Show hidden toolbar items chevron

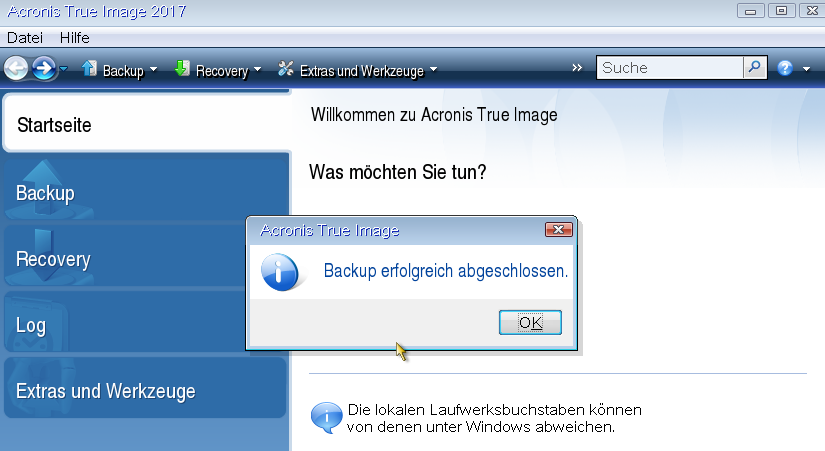(x=577, y=68)
